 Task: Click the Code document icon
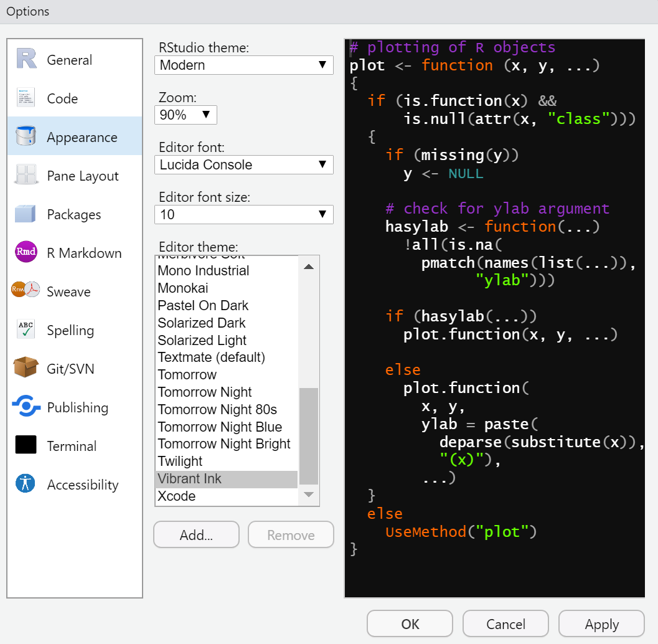(x=26, y=97)
